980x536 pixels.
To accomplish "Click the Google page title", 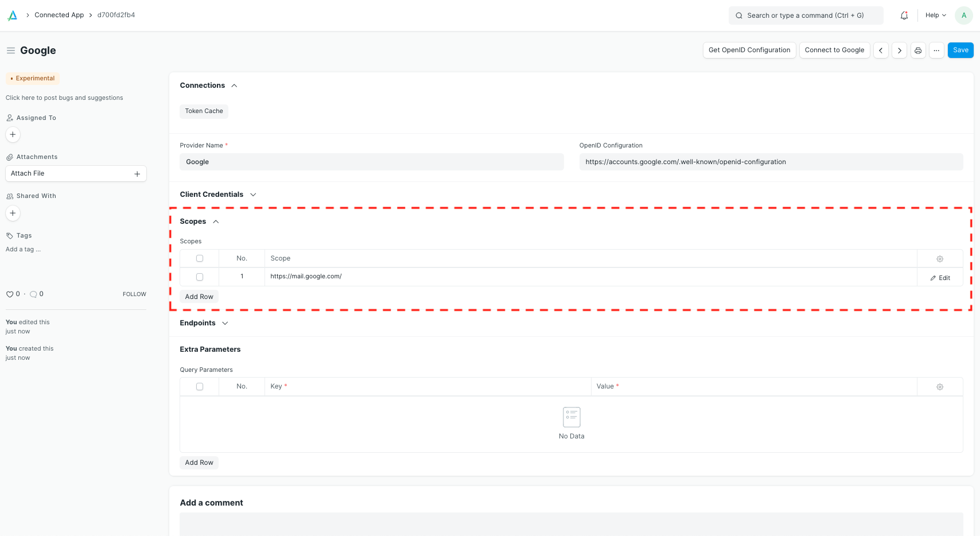I will (38, 51).
